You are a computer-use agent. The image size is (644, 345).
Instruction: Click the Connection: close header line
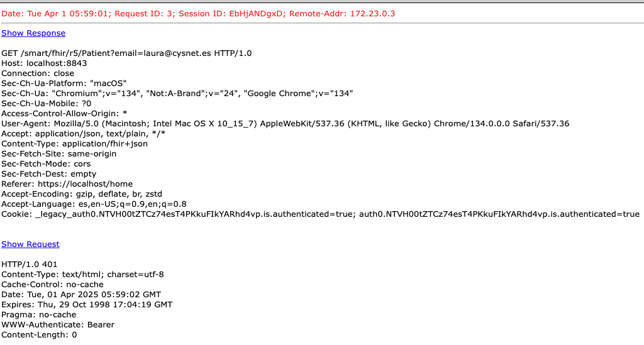38,73
